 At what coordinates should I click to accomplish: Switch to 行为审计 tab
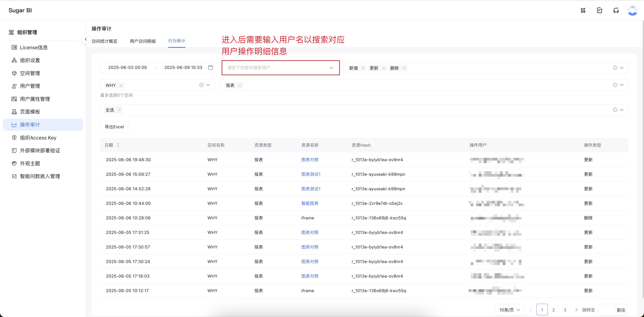tap(176, 41)
